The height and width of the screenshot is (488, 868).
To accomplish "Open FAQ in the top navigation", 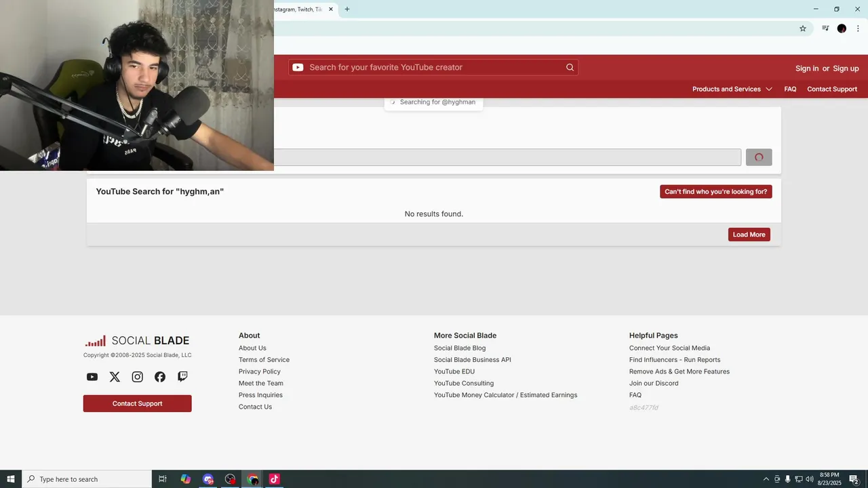I will point(790,89).
